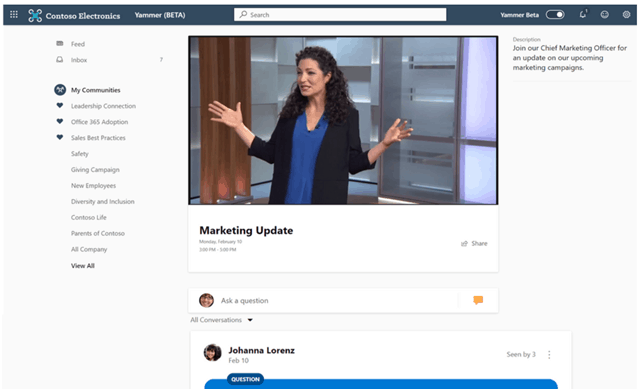Click the avatar beside Ask a question
This screenshot has height=389, width=640.
click(207, 300)
